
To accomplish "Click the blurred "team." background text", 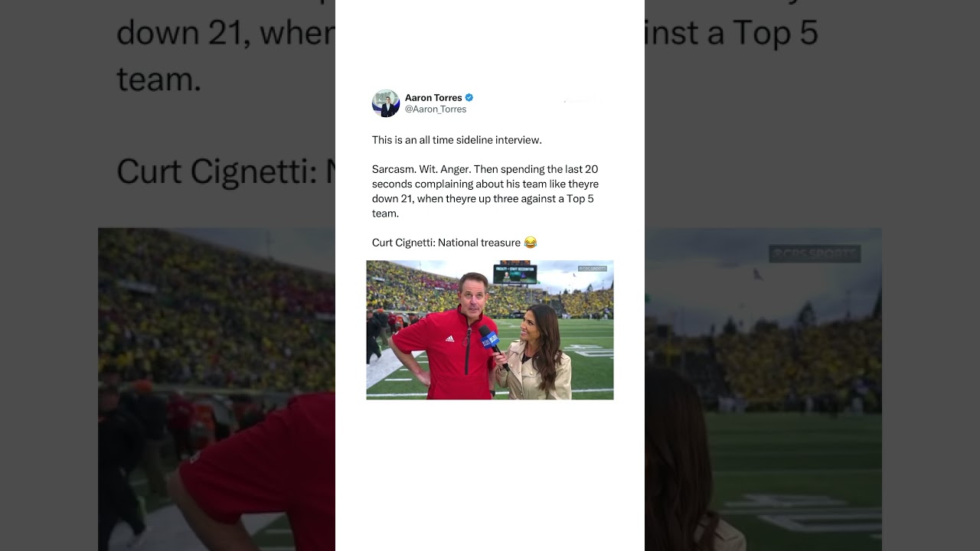I will click(158, 79).
